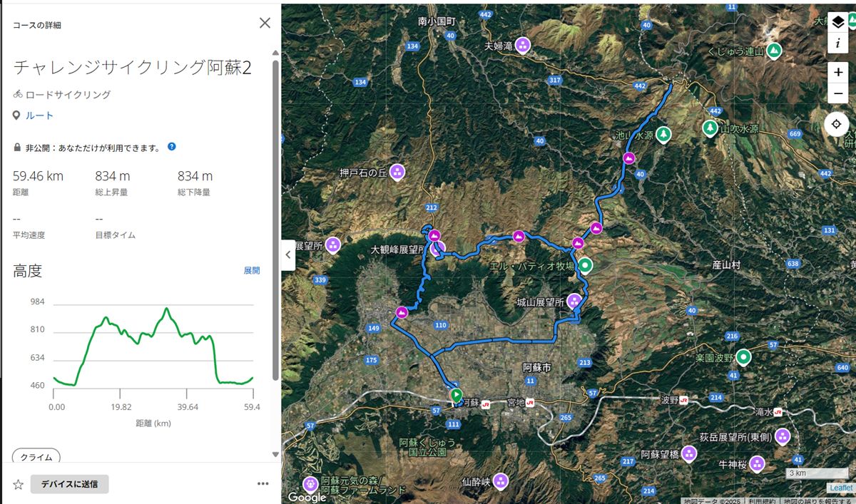Select the クライム tab chip

click(36, 456)
